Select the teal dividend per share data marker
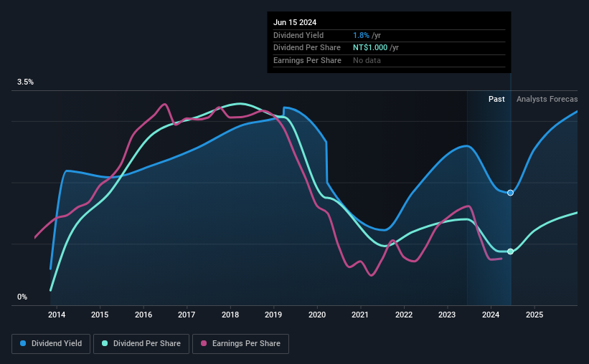 510,252
